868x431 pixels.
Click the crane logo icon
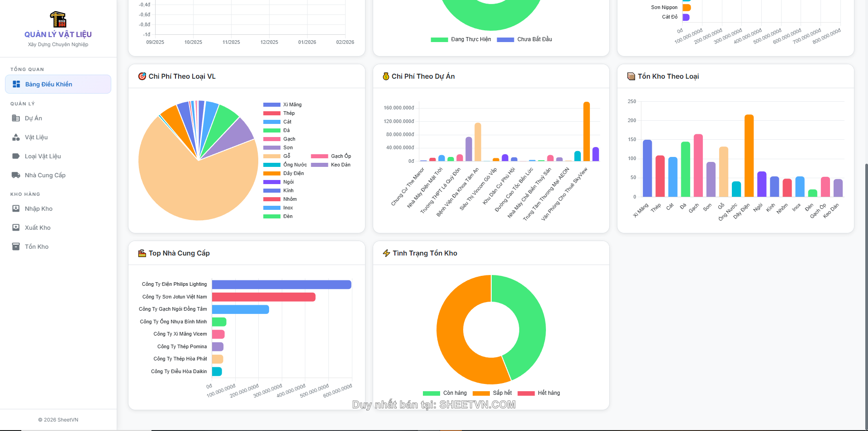point(58,19)
